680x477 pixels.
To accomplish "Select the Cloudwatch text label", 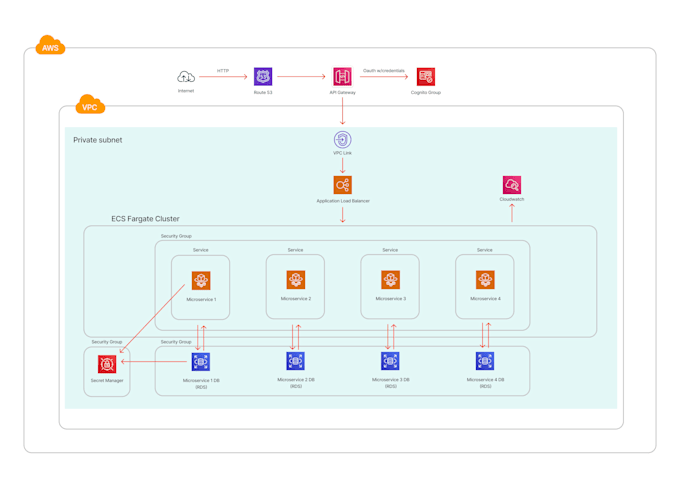I will click(x=512, y=199).
